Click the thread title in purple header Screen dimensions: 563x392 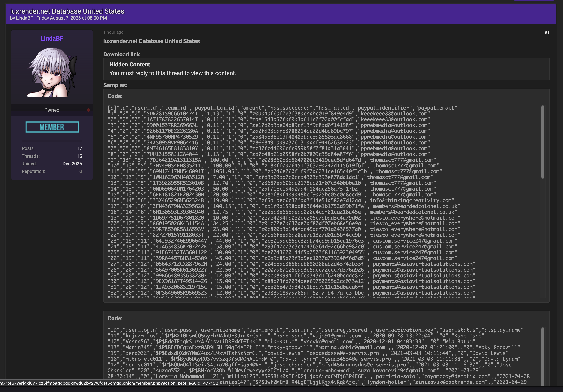(x=67, y=11)
